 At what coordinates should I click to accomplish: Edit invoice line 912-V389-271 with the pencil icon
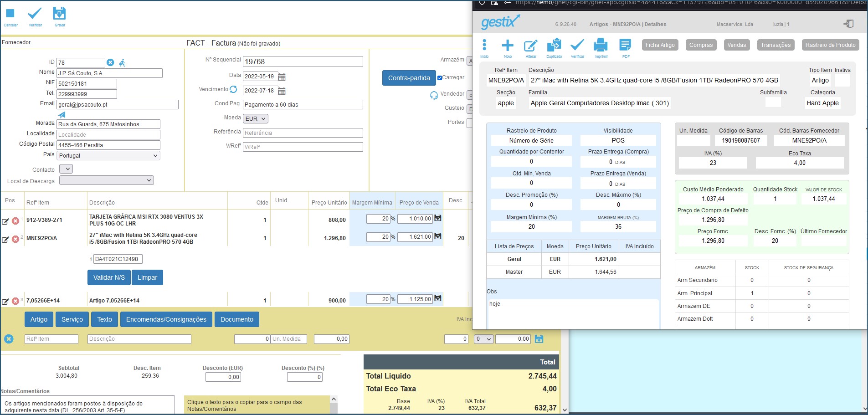pos(5,221)
